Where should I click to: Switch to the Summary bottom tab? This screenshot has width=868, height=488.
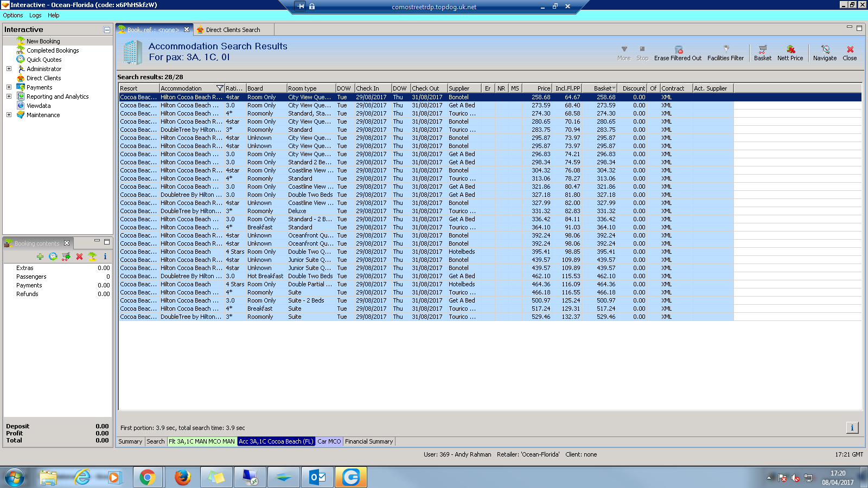coord(130,441)
